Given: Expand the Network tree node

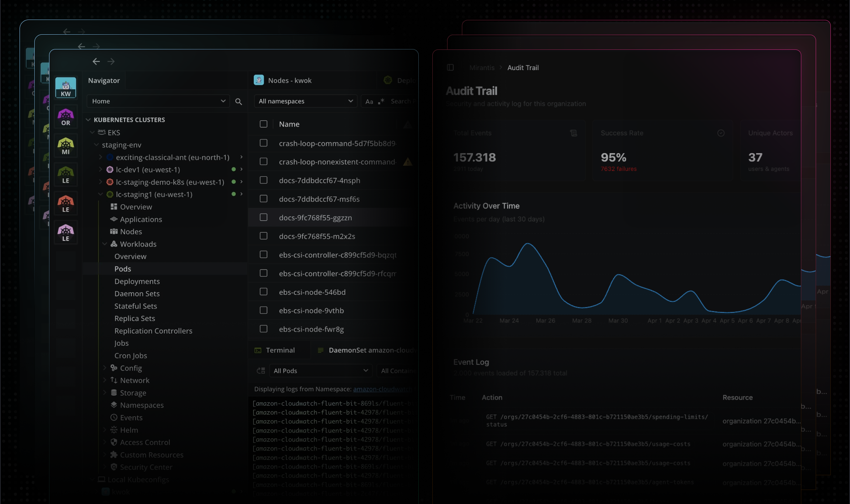Looking at the screenshot, I should coord(105,380).
